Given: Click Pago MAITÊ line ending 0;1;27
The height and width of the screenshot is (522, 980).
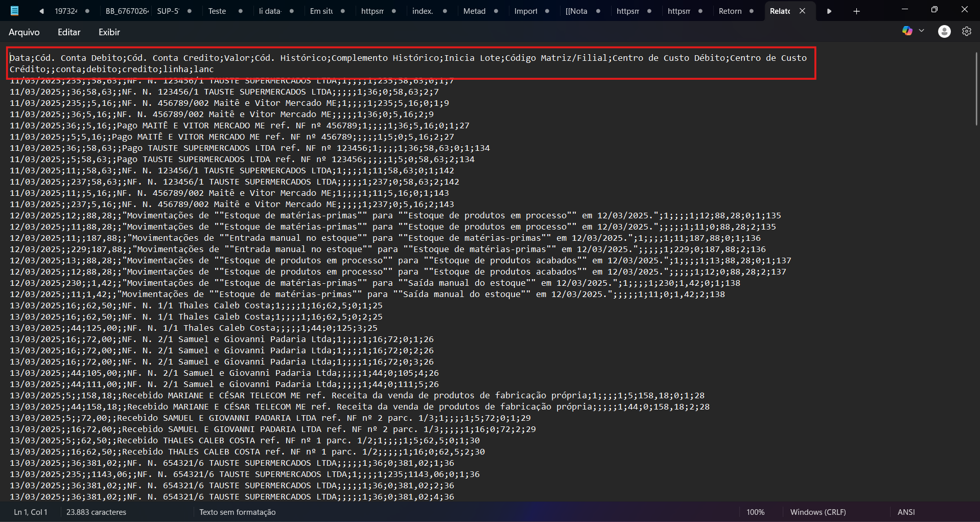Looking at the screenshot, I should pos(240,125).
